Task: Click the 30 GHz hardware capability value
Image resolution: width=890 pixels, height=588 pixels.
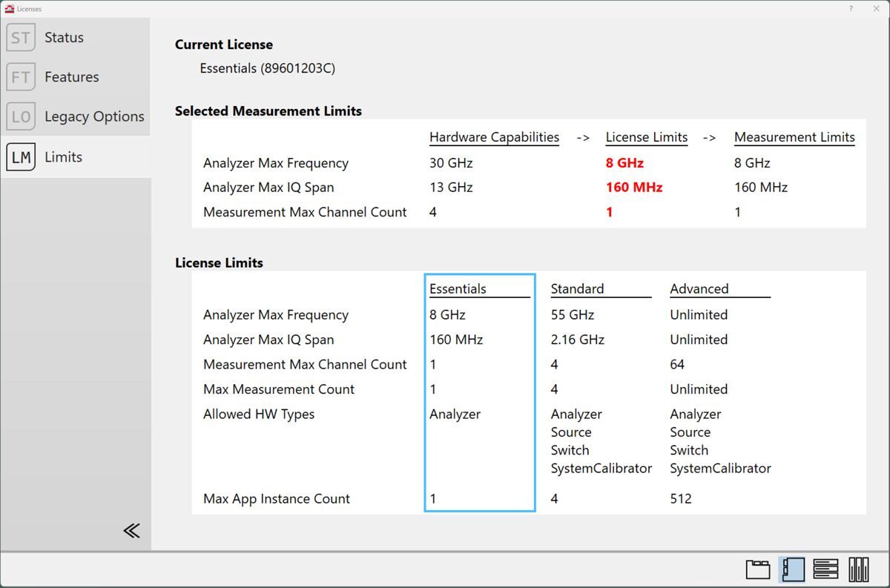Action: pos(451,163)
